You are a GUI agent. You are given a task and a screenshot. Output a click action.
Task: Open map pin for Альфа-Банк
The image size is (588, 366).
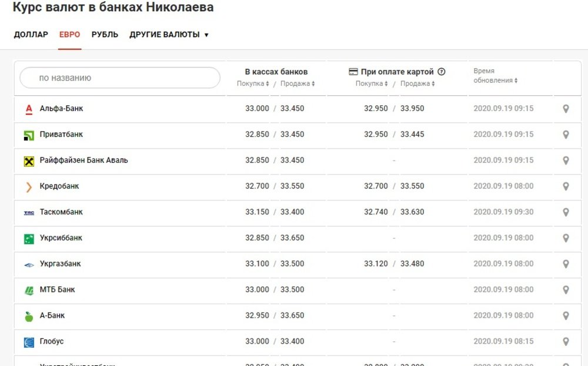pos(566,109)
